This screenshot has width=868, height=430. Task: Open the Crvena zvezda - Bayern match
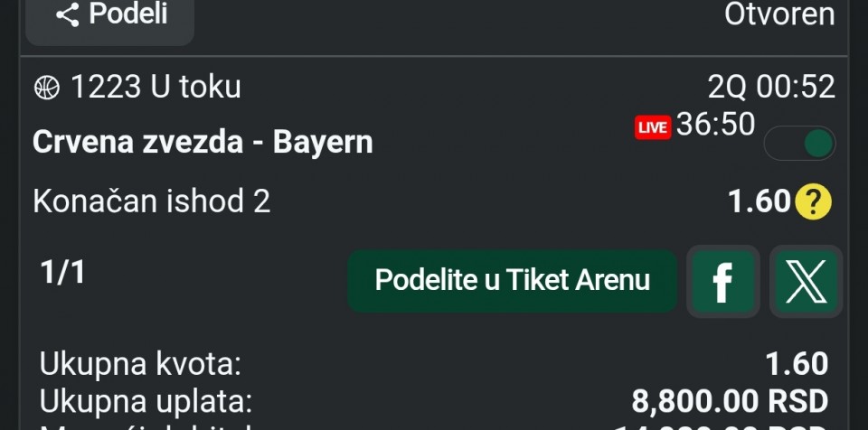point(203,142)
